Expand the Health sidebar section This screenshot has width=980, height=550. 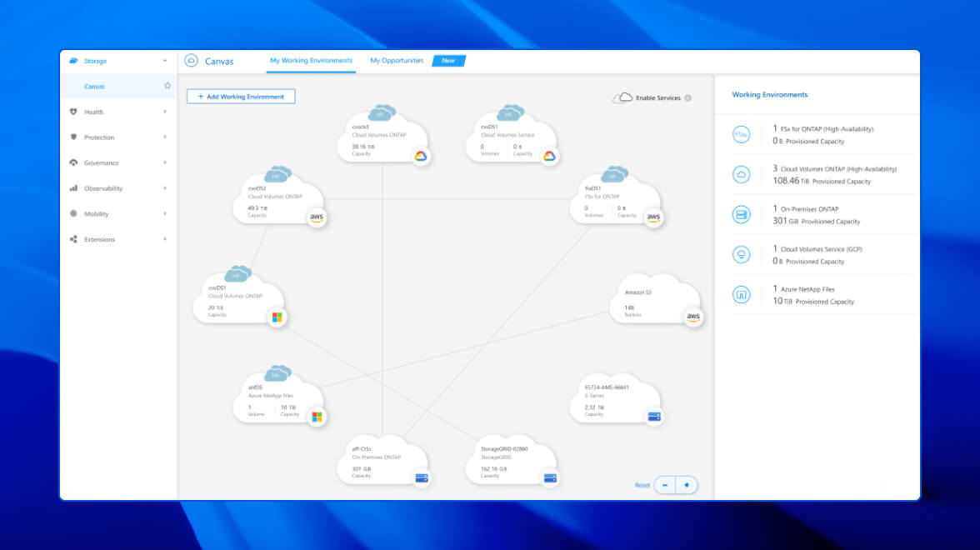pos(164,112)
